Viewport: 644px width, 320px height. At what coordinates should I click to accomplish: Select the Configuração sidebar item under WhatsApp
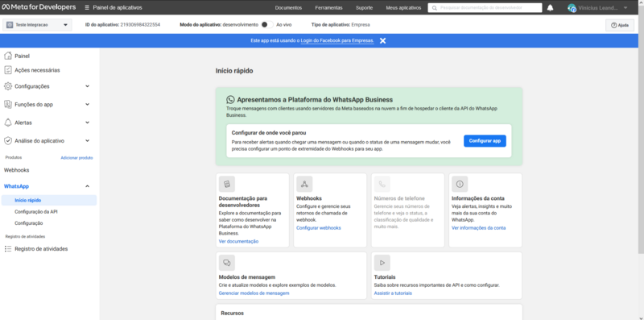coord(29,223)
